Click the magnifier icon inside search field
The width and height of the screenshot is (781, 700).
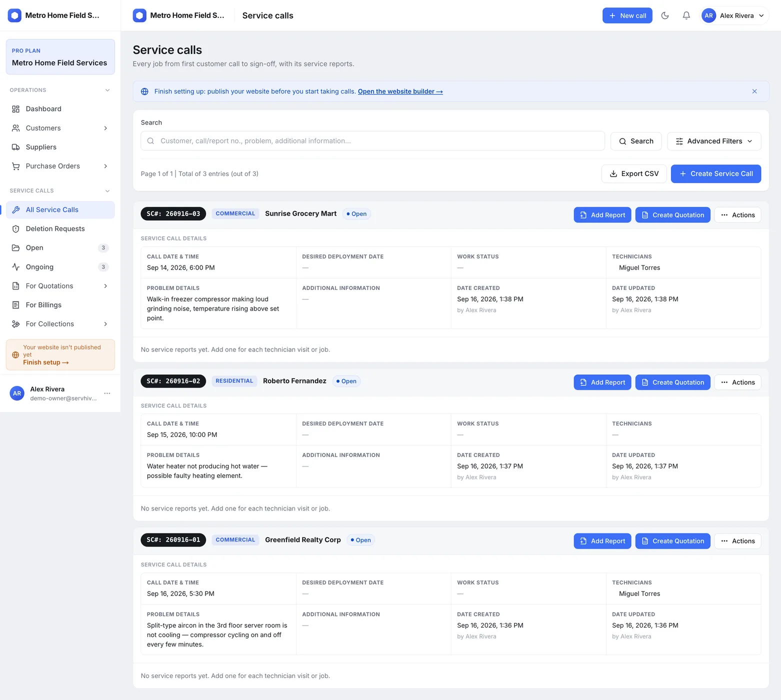(150, 141)
